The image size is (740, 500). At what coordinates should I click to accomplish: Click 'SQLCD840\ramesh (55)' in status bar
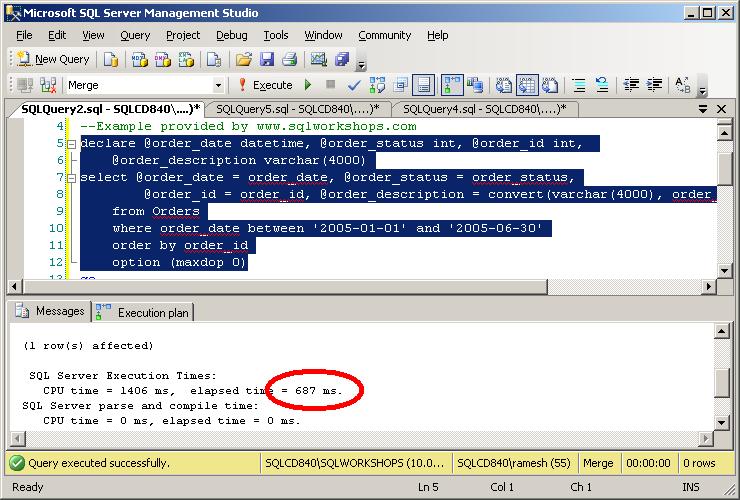pos(514,463)
